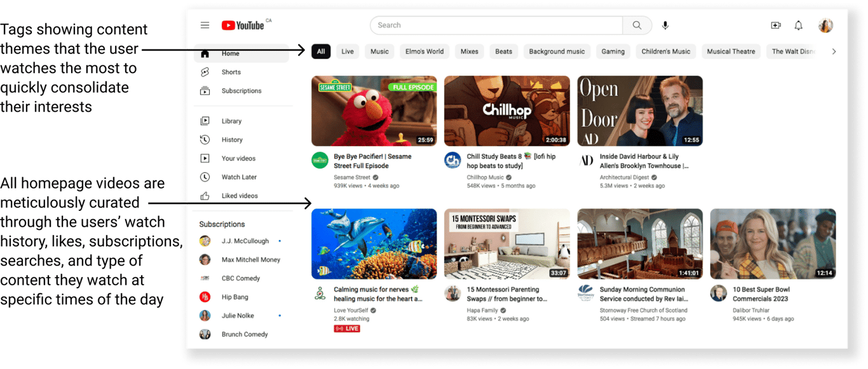Select the Elmo's World filter chip
The image size is (868, 369).
[424, 51]
